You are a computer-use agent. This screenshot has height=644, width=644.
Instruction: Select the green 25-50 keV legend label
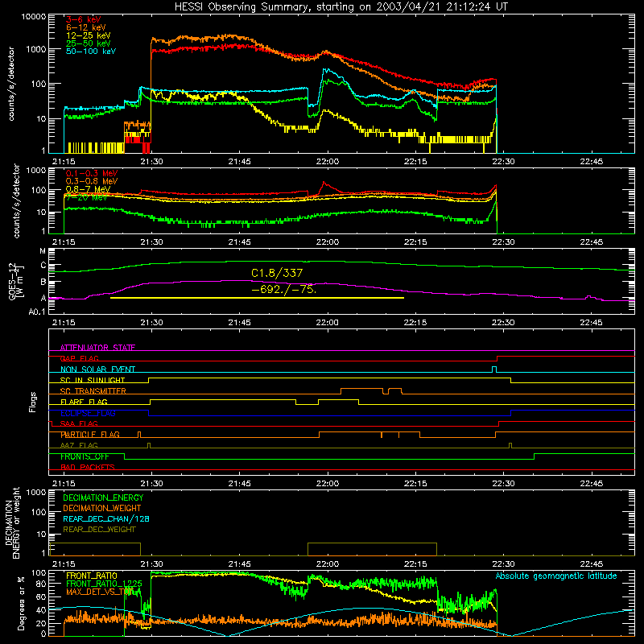pyautogui.click(x=88, y=43)
